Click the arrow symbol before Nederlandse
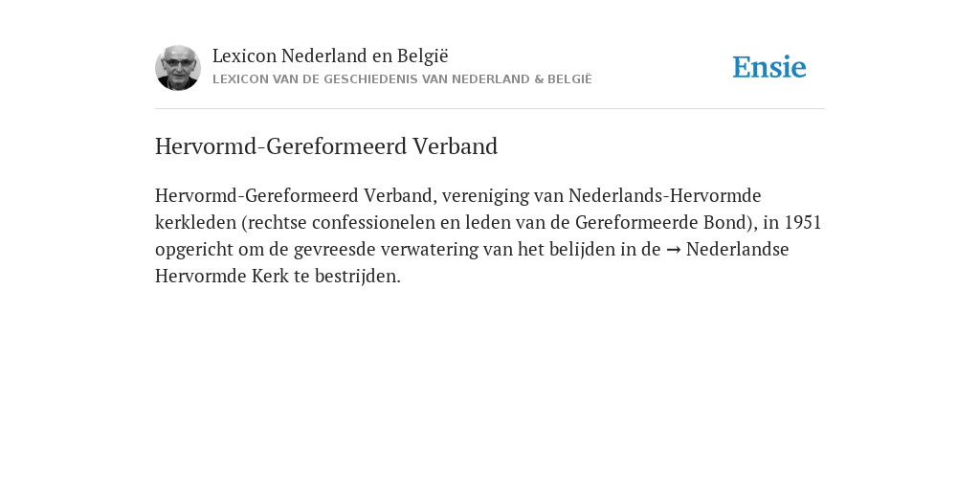This screenshot has height=490, width=980. (x=673, y=250)
